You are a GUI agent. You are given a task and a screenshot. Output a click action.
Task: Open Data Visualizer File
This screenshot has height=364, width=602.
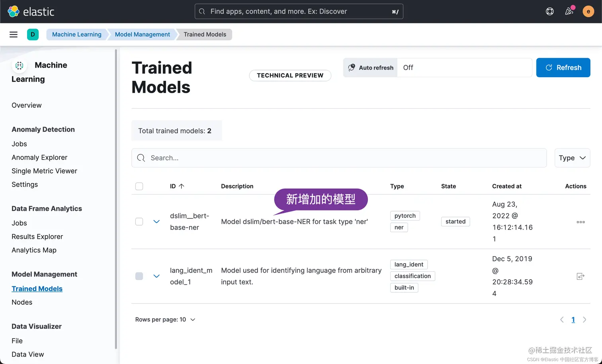pyautogui.click(x=17, y=341)
